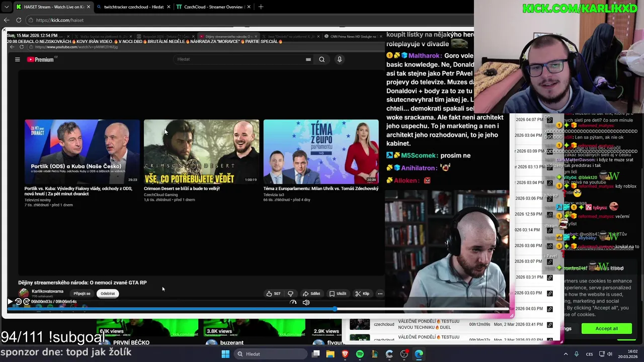Show hidden system tray icons

click(565, 354)
